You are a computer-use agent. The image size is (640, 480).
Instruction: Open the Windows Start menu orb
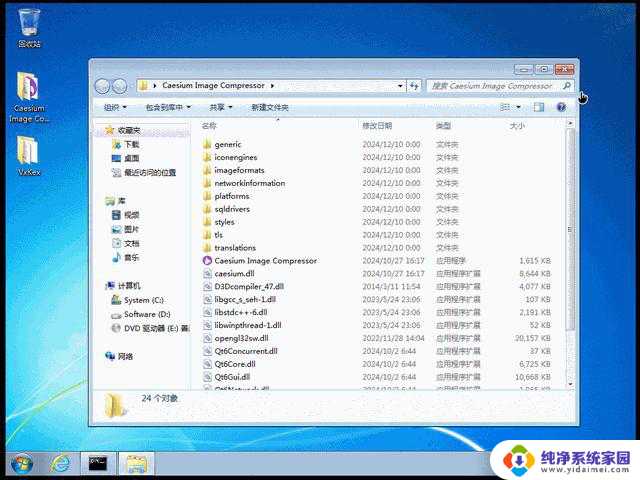[22, 464]
